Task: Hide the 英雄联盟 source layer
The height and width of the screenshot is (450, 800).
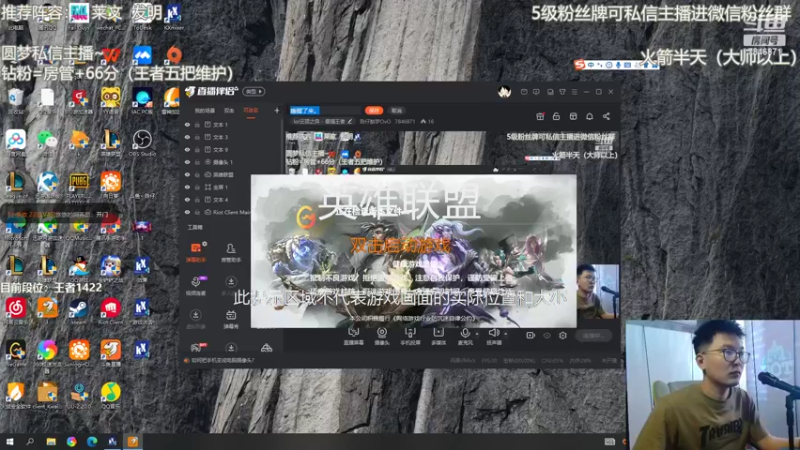Action: 187,174
